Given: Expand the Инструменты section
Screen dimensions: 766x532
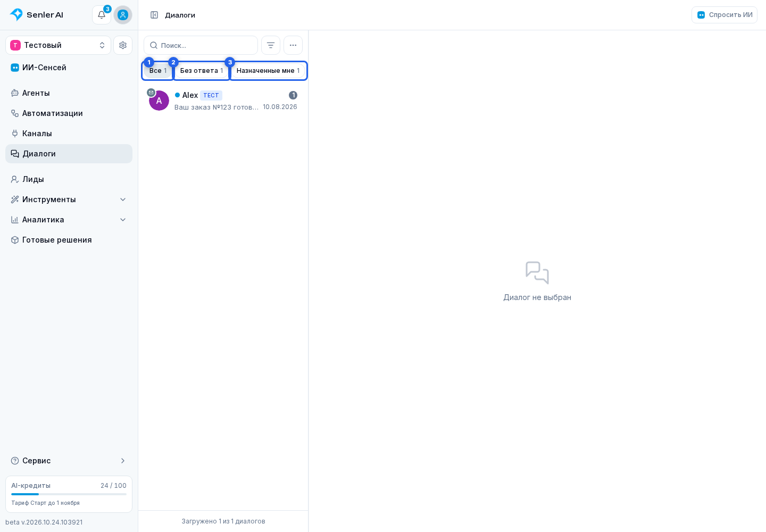Looking at the screenshot, I should [69, 199].
